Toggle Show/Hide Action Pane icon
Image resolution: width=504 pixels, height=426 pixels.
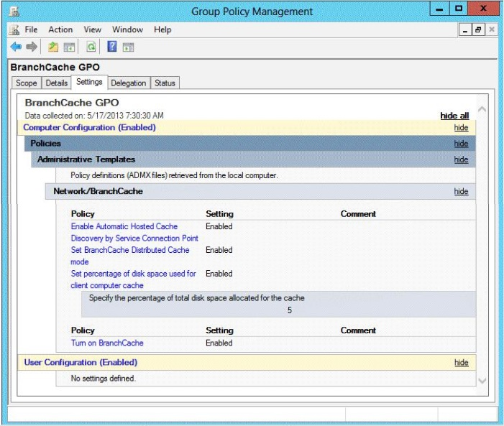point(128,47)
